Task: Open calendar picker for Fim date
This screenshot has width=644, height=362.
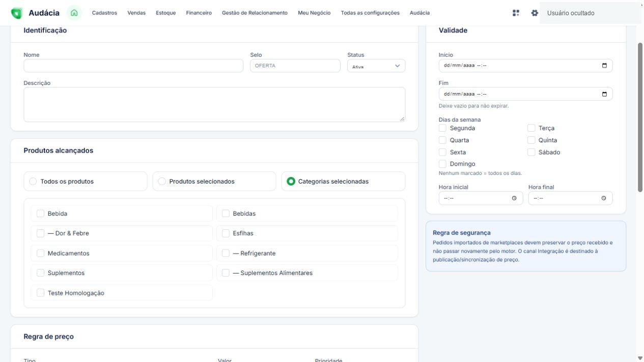Action: (604, 94)
